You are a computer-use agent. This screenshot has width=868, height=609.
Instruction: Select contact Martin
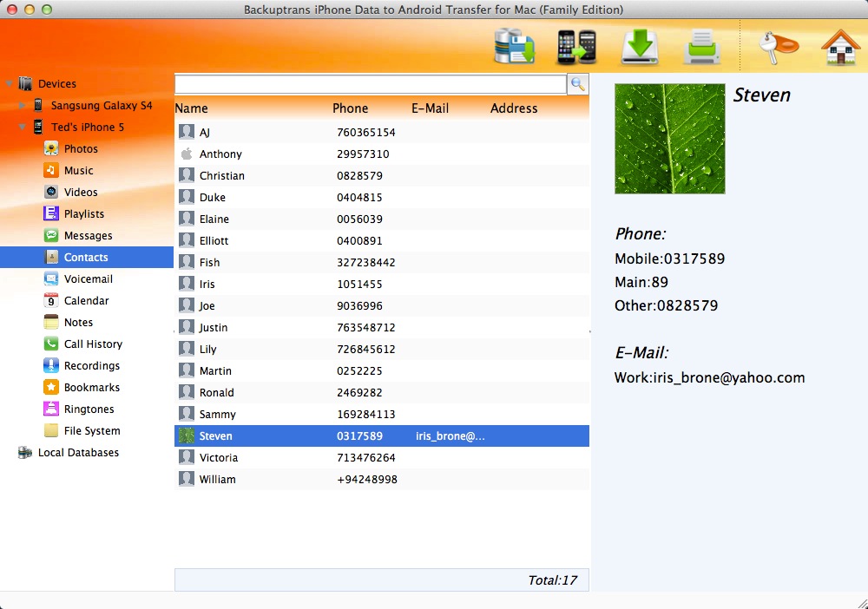coord(382,370)
